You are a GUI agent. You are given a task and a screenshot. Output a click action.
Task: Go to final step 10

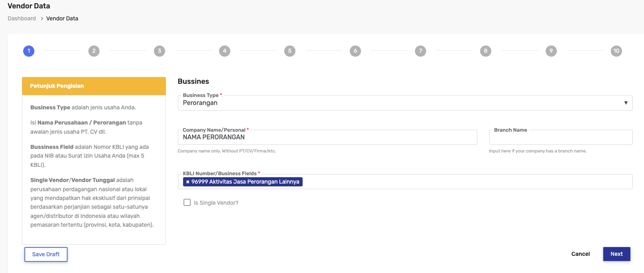[x=616, y=51]
